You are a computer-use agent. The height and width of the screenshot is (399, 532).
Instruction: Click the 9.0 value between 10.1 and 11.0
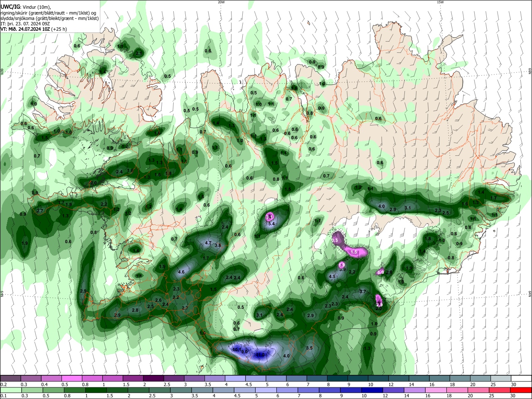pyautogui.click(x=244, y=352)
